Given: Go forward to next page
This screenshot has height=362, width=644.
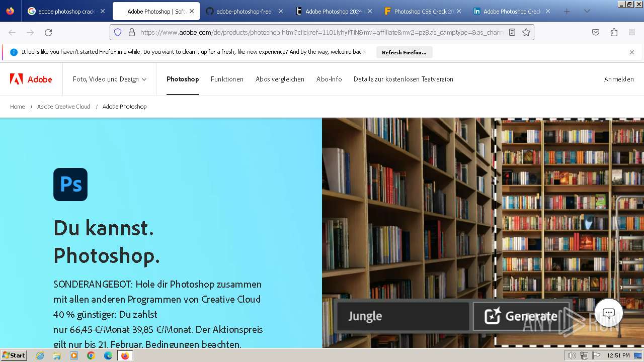Looking at the screenshot, I should click(x=30, y=32).
